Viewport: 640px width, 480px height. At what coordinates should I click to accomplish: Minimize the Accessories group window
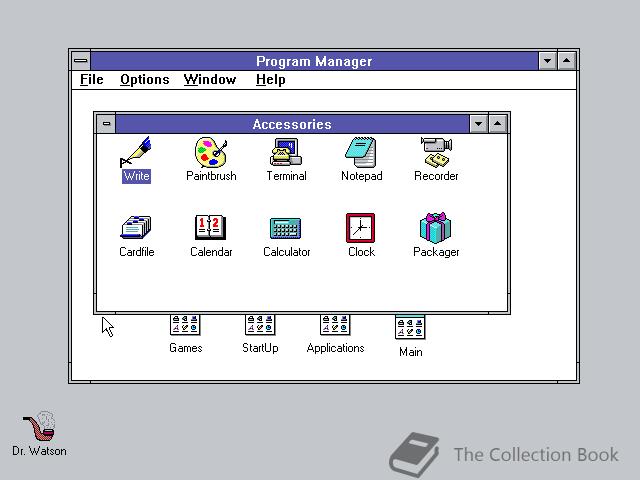478,124
